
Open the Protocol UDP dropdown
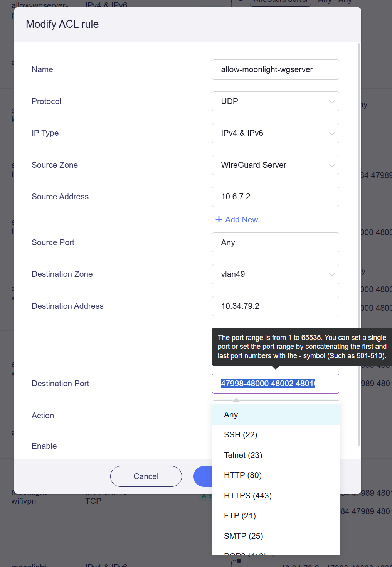pos(275,101)
